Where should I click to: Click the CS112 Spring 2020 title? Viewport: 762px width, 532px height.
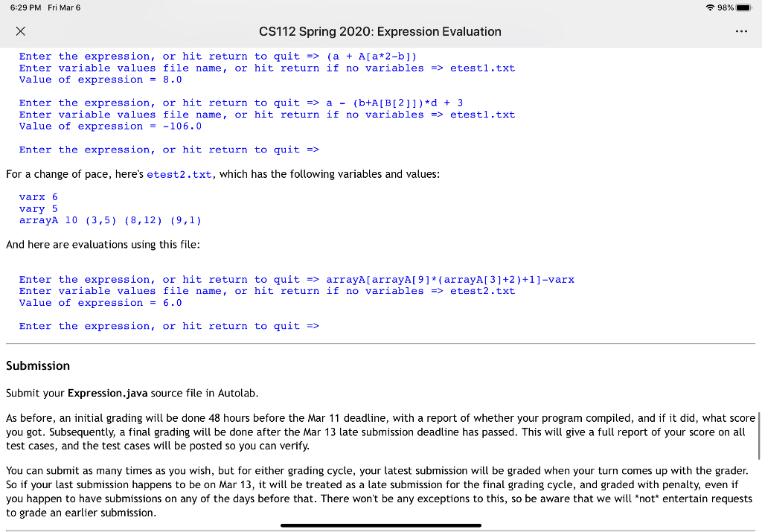pos(380,32)
